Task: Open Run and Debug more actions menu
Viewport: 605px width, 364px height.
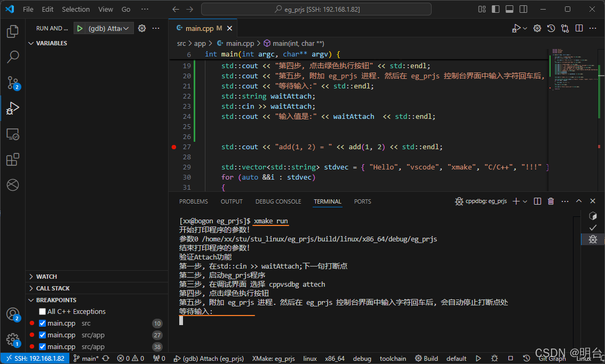Action: coord(156,28)
